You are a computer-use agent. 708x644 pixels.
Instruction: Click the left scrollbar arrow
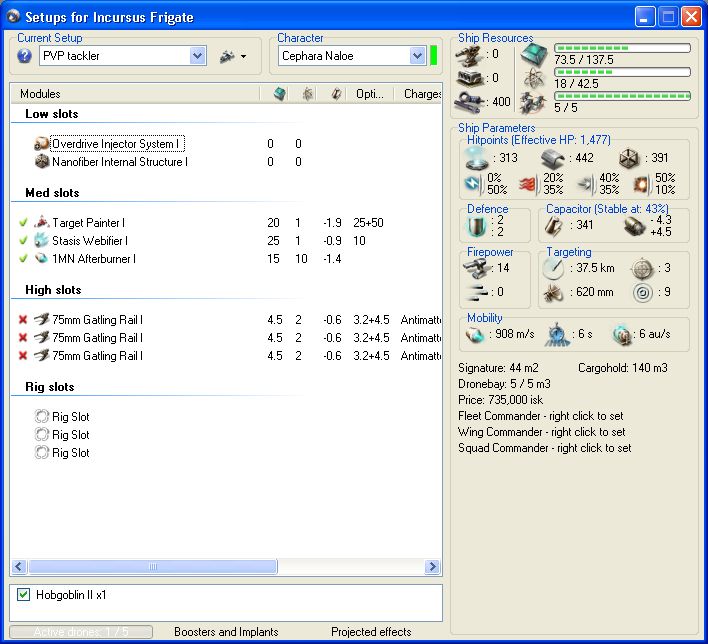(19, 566)
